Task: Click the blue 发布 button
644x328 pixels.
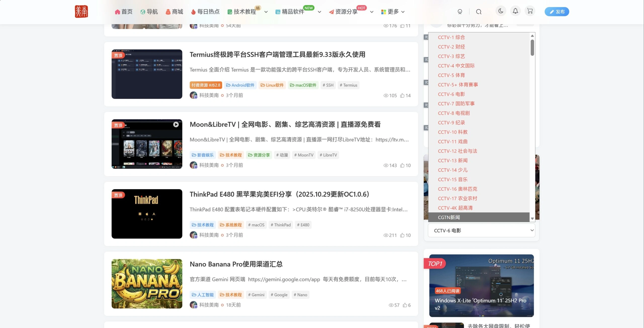Action: click(557, 12)
